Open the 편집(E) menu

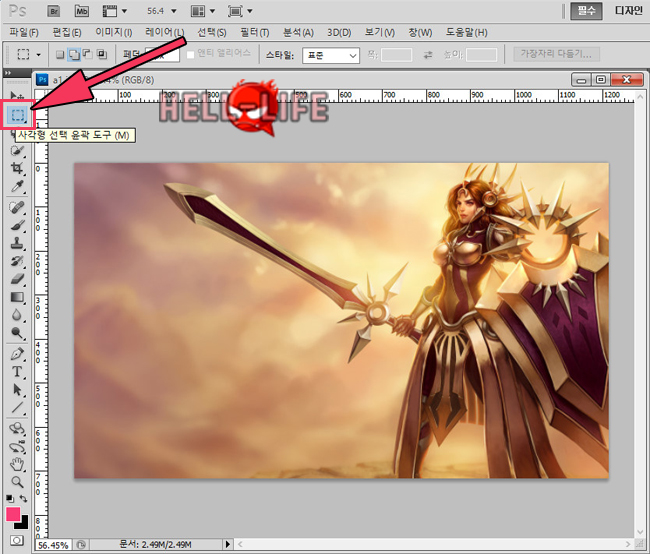tap(67, 32)
